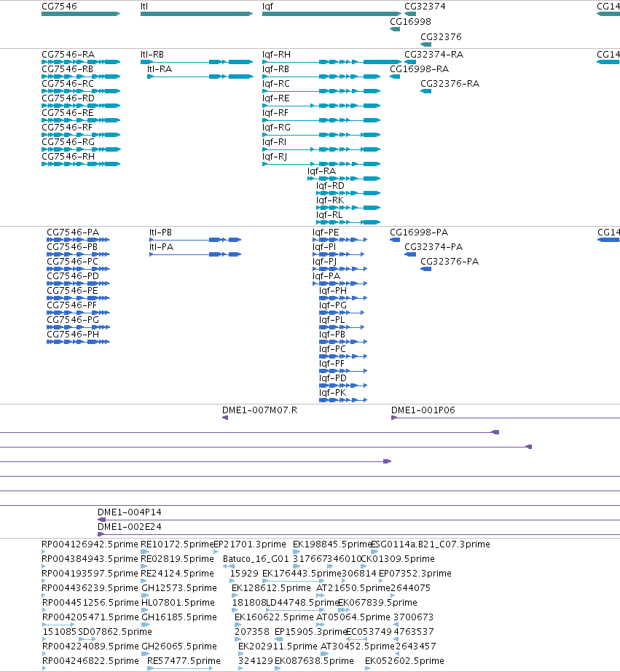
Task: Select the ltl-PB protein label
Action: pyautogui.click(x=161, y=233)
